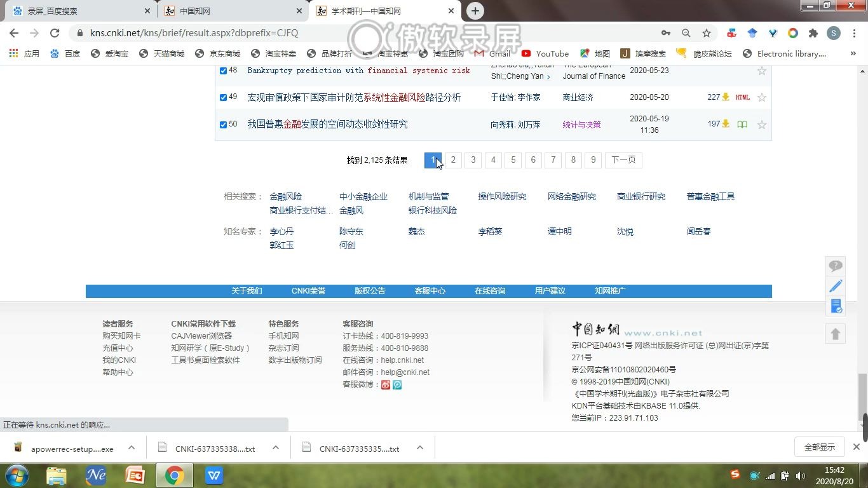Open HTML reading icon for article 49

click(x=743, y=97)
